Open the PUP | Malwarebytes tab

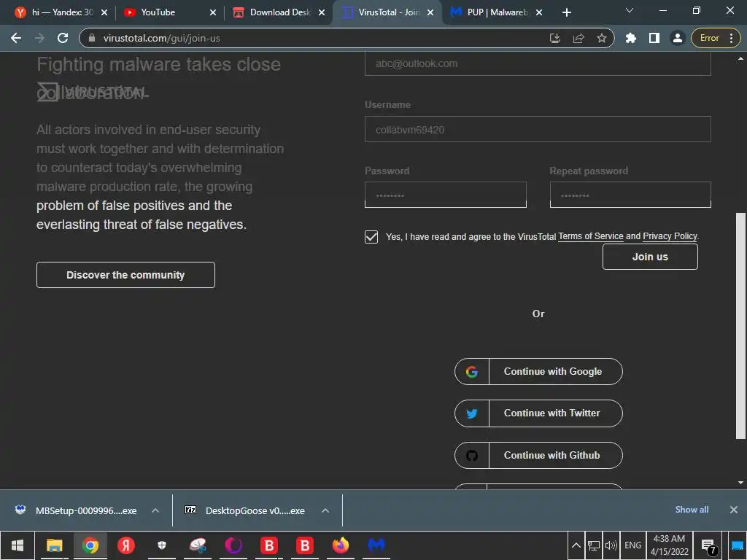click(497, 12)
